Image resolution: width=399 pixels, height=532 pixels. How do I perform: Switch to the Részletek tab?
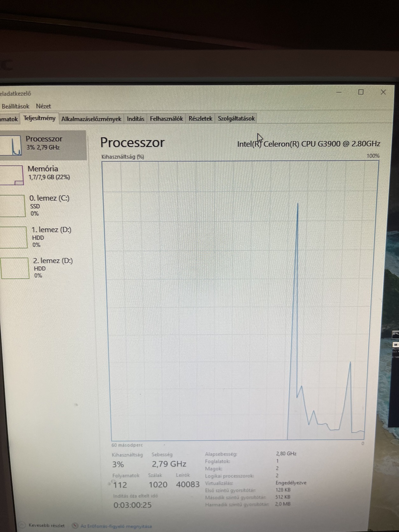click(200, 119)
